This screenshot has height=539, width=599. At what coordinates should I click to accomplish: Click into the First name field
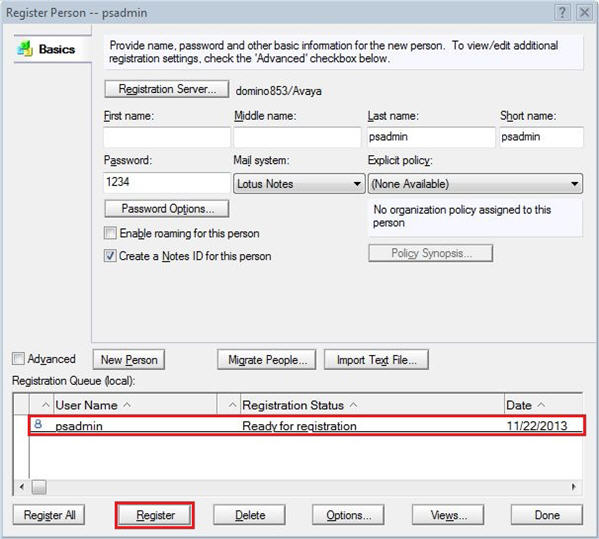(x=167, y=137)
